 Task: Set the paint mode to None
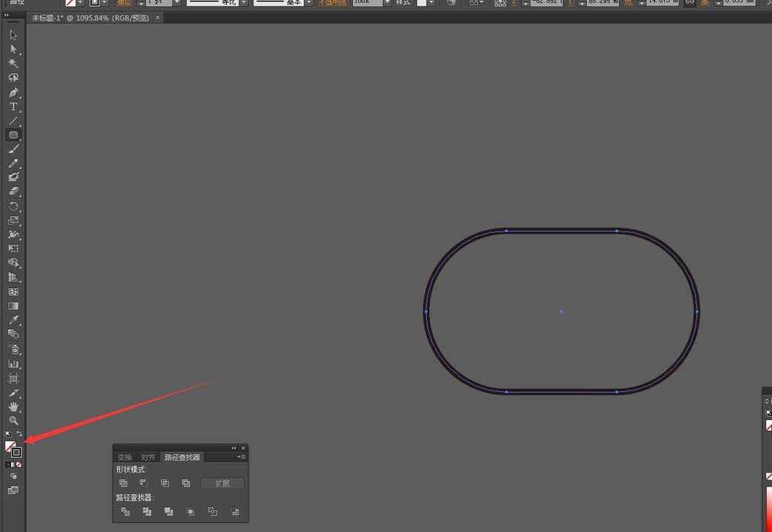tap(19, 465)
